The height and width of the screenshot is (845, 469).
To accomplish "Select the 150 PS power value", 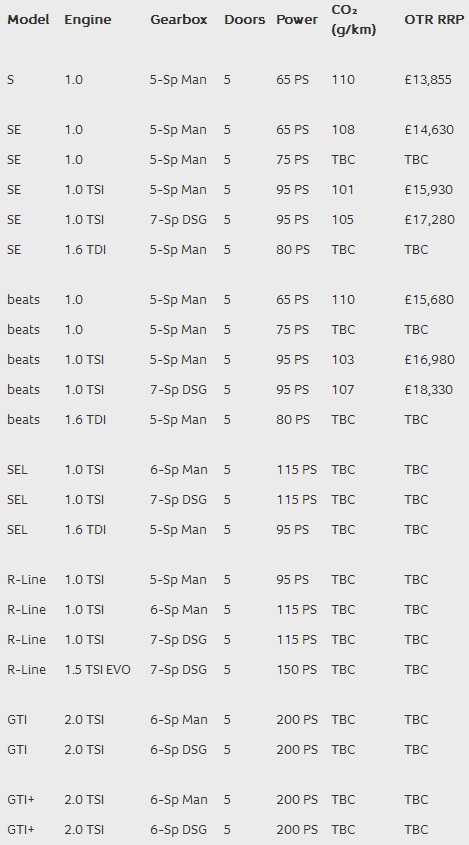I will click(296, 669).
